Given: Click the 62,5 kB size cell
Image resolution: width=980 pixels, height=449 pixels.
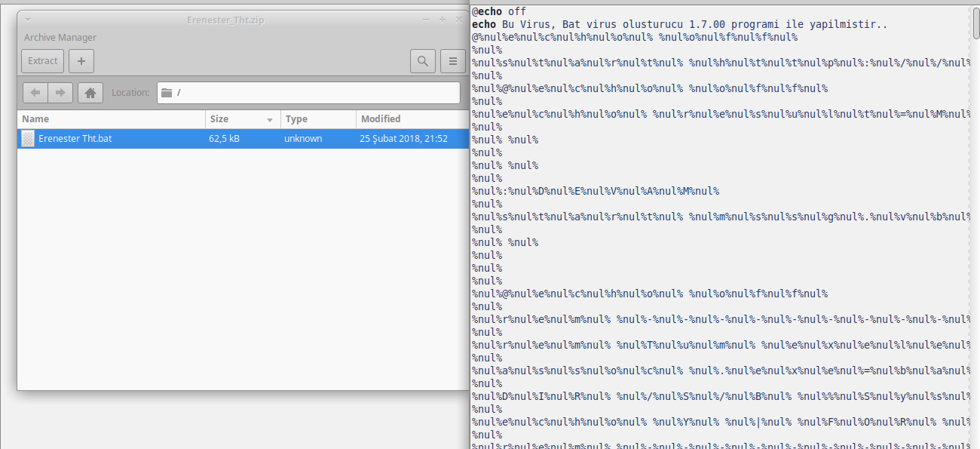Looking at the screenshot, I should (x=224, y=139).
